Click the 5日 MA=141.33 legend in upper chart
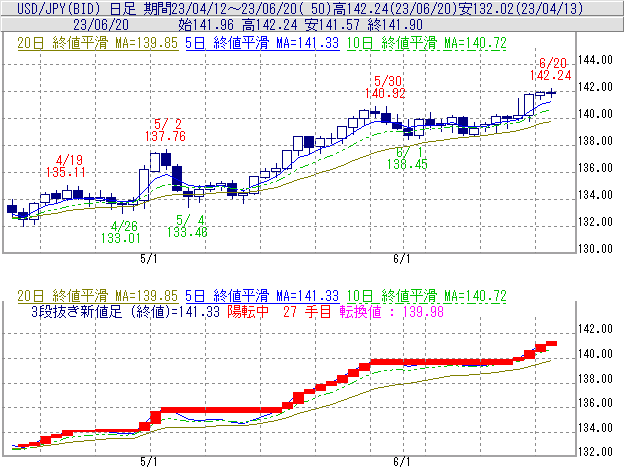The height and width of the screenshot is (475, 624). click(262, 43)
